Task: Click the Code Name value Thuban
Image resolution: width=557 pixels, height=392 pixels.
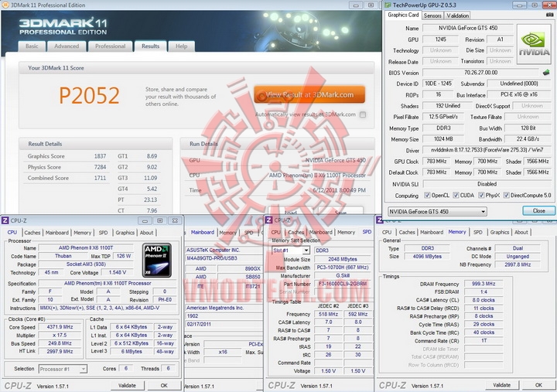Action: (x=63, y=256)
